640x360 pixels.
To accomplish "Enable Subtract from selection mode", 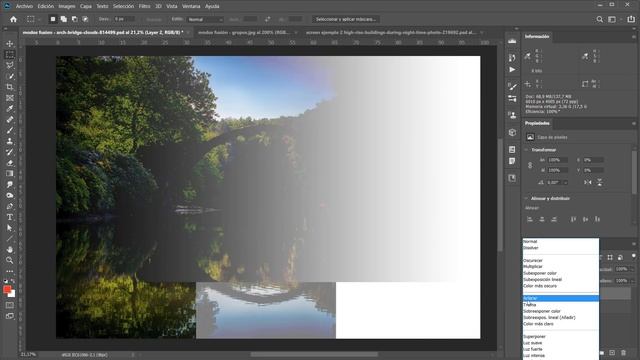I will click(74, 19).
